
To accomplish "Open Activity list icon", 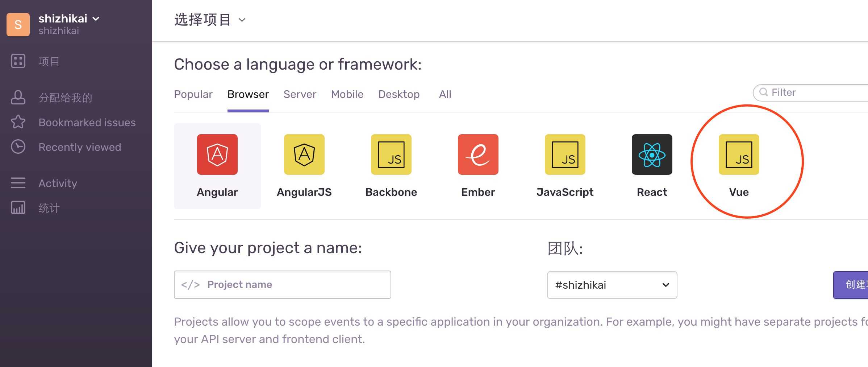I will tap(18, 183).
